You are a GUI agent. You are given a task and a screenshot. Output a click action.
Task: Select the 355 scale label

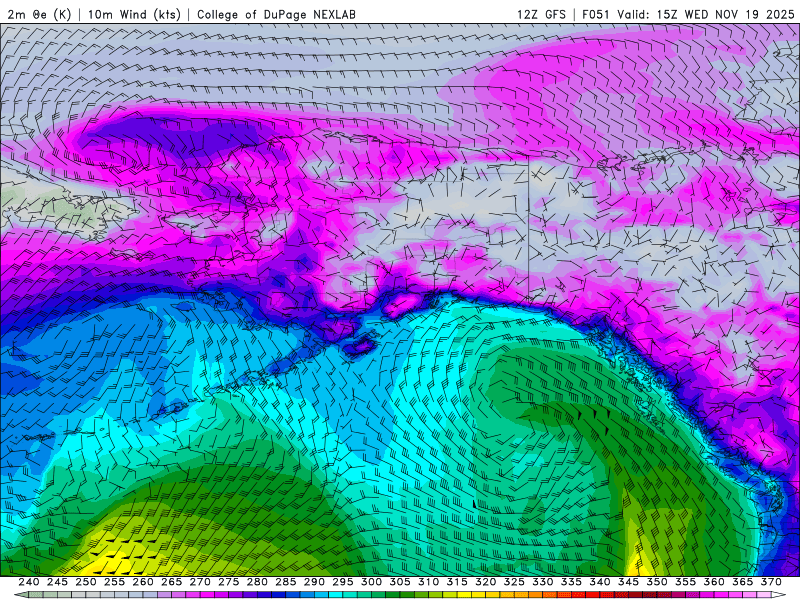tap(686, 582)
